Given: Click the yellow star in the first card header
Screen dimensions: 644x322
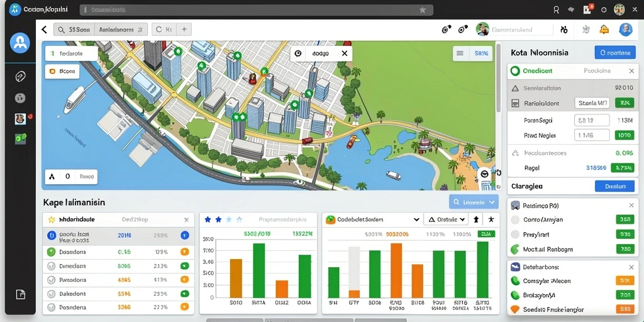Looking at the screenshot, I should pyautogui.click(x=52, y=219).
